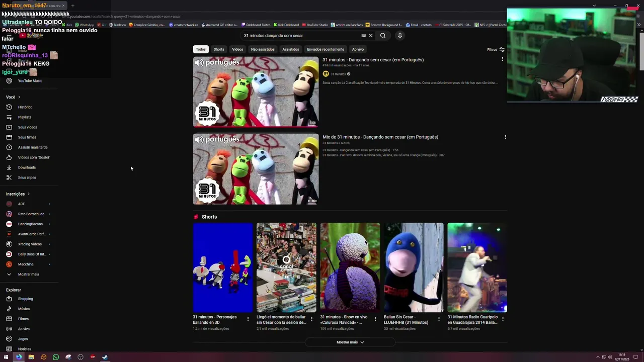
Task: Select the Todos filter chip
Action: tap(201, 49)
